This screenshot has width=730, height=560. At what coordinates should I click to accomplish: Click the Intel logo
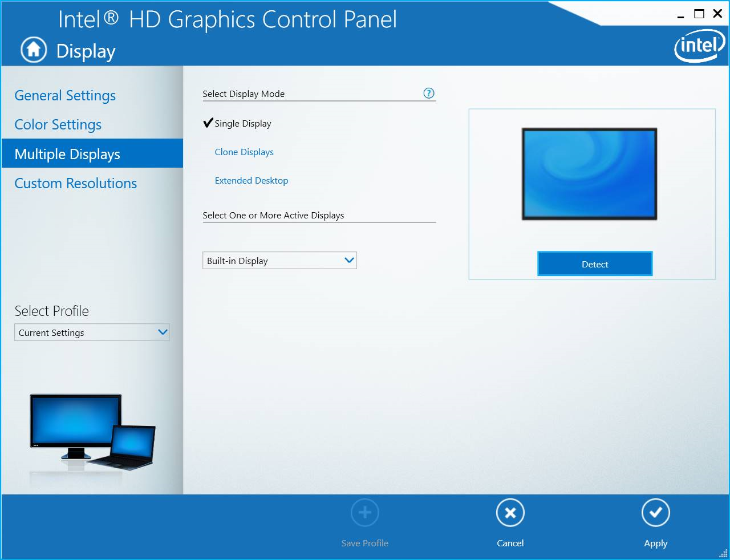(699, 45)
